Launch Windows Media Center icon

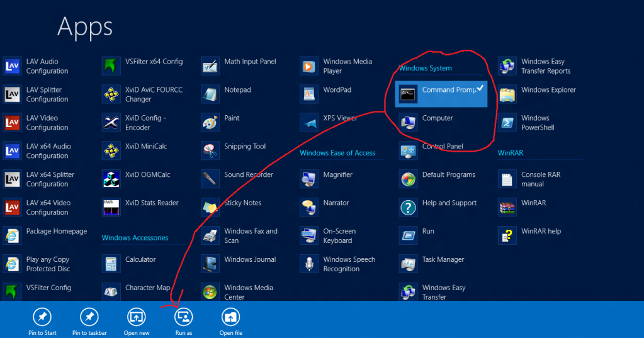[210, 291]
